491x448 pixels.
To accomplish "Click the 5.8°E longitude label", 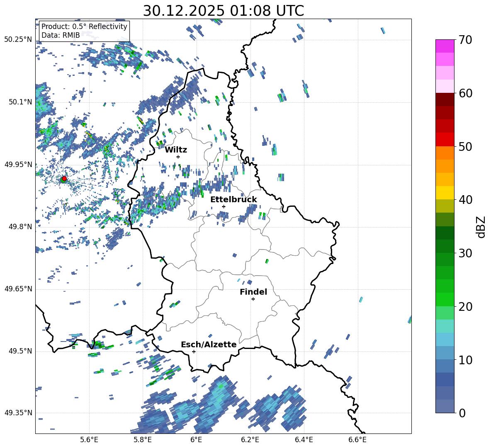I will point(143,440).
